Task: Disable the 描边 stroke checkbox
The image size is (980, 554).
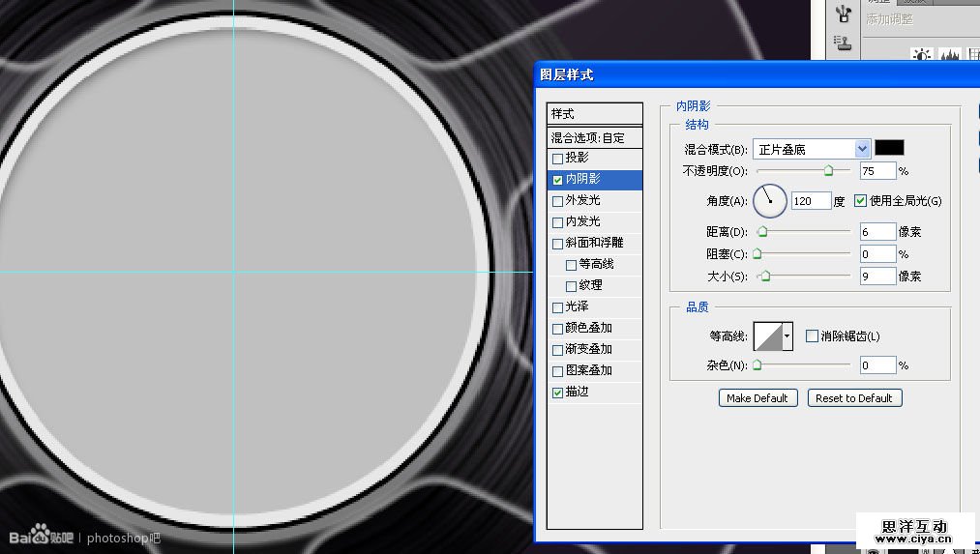Action: [557, 393]
